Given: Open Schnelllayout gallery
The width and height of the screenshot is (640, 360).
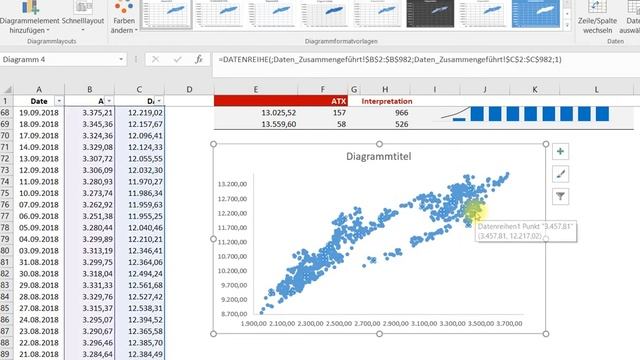Looking at the screenshot, I should 83,17.
